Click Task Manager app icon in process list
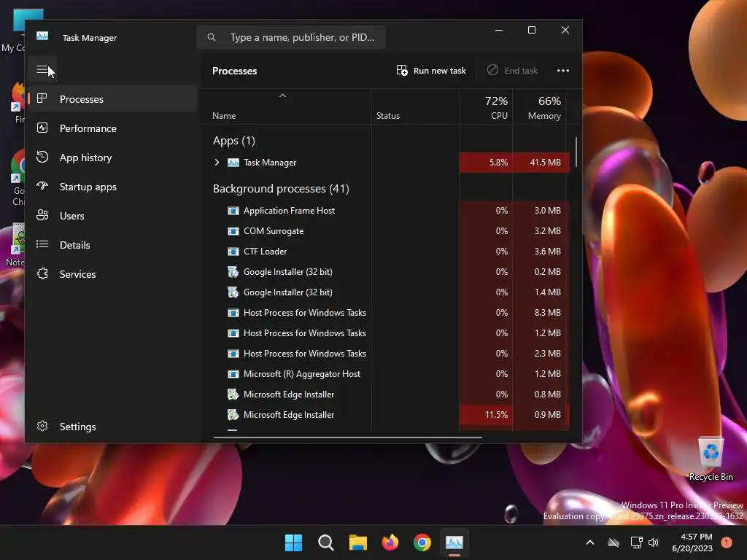The height and width of the screenshot is (560, 747). point(233,163)
